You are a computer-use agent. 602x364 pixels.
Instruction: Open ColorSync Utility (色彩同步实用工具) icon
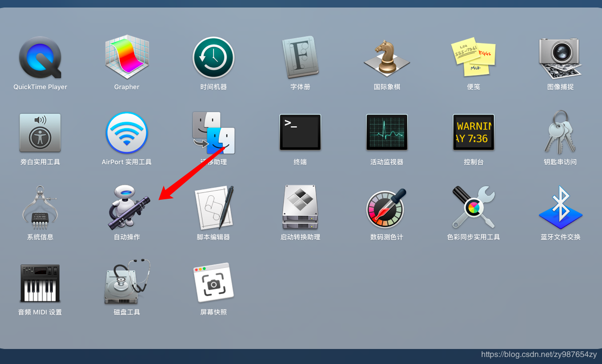point(474,207)
